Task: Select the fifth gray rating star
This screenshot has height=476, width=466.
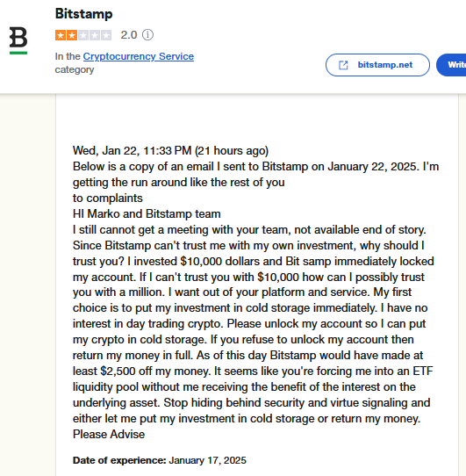Action: [106, 35]
